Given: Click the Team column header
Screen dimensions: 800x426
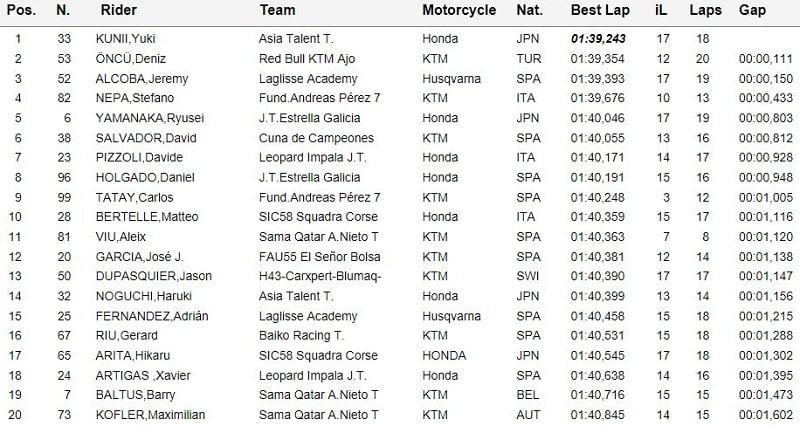Looking at the screenshot, I should [x=276, y=10].
